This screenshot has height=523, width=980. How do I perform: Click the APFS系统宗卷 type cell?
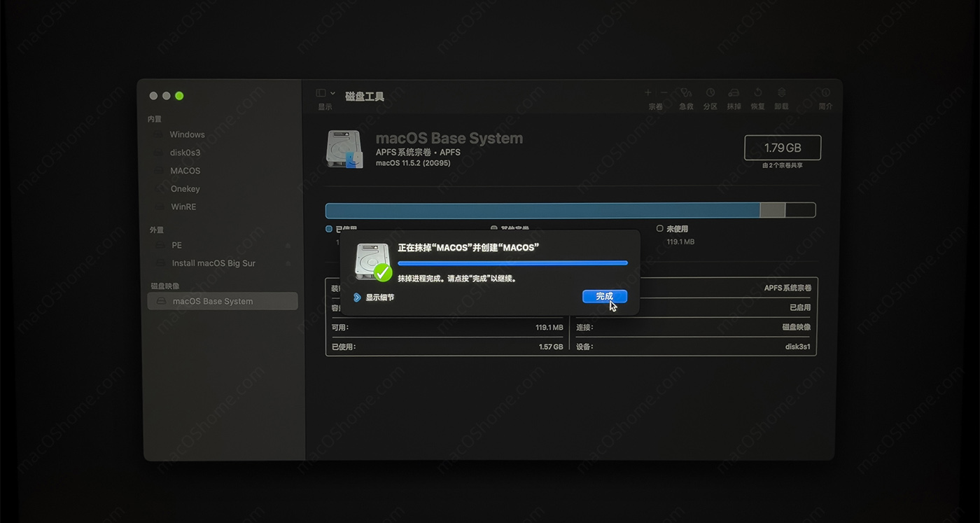point(787,288)
